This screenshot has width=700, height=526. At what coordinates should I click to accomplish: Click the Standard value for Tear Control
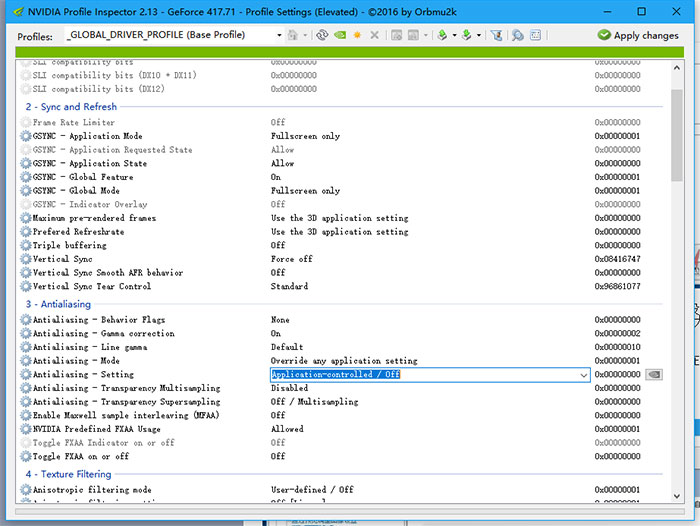point(289,286)
